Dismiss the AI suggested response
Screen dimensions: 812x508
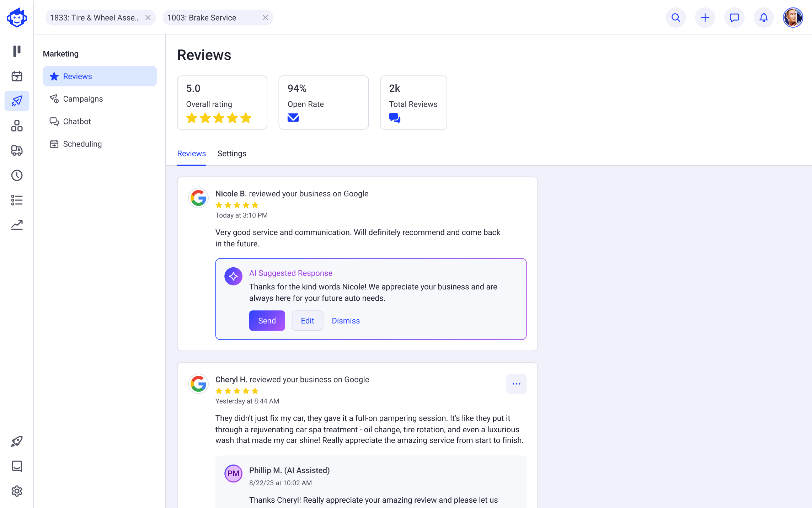346,321
